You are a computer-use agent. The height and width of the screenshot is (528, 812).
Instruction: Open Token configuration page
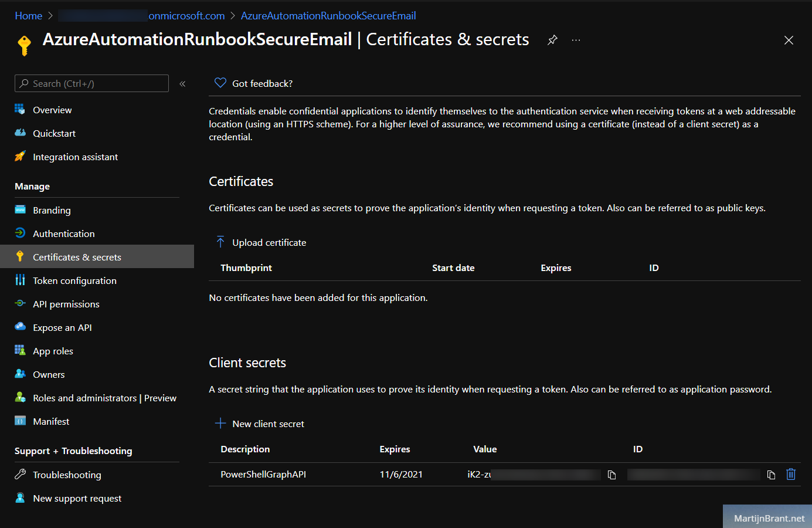click(x=74, y=280)
